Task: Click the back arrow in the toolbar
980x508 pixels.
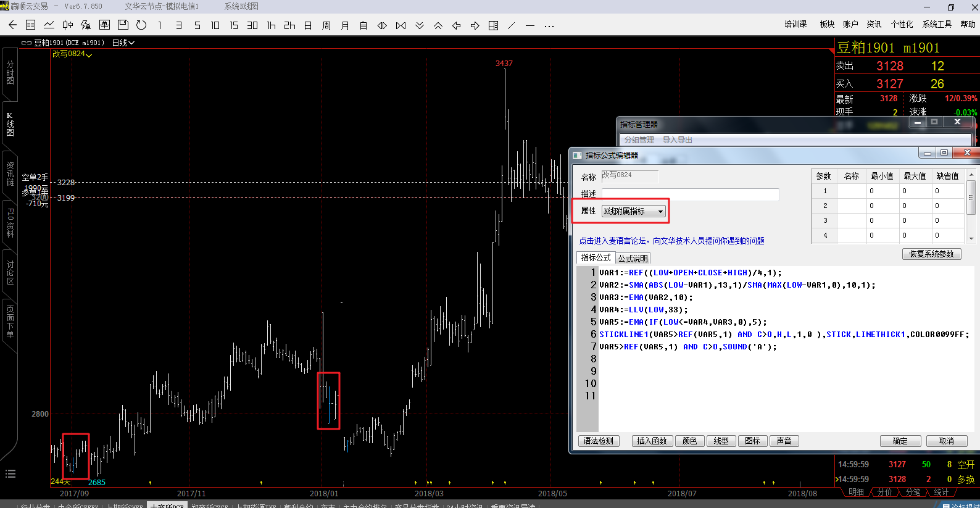Action: (x=12, y=25)
